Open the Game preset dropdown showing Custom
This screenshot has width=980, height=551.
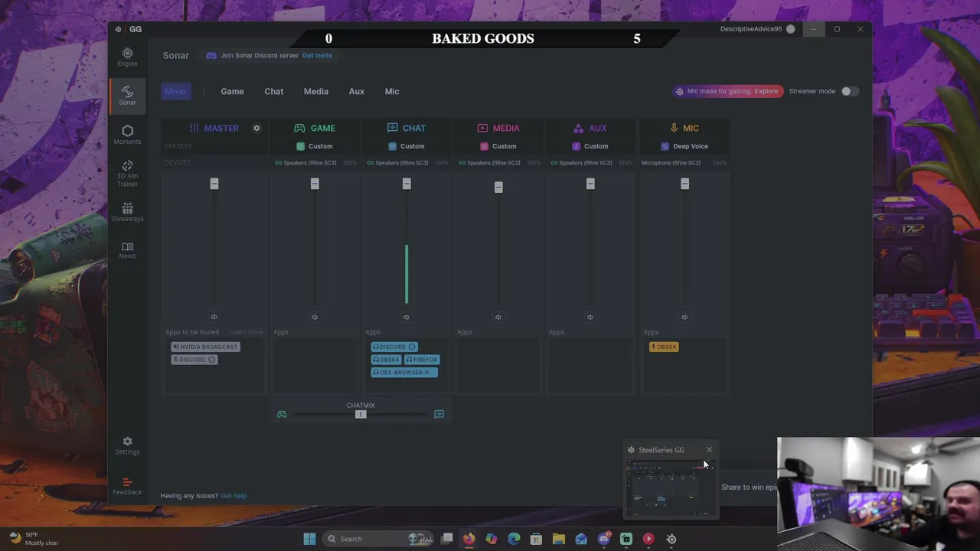tap(315, 146)
